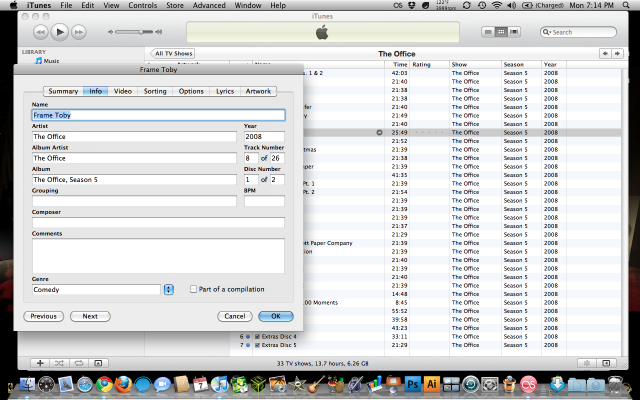Viewport: 640px width, 400px height.
Task: Switch iTunes to list view
Action: [x=488, y=32]
